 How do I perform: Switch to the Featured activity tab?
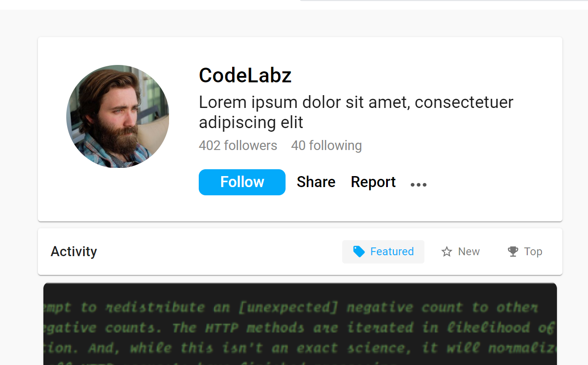383,251
